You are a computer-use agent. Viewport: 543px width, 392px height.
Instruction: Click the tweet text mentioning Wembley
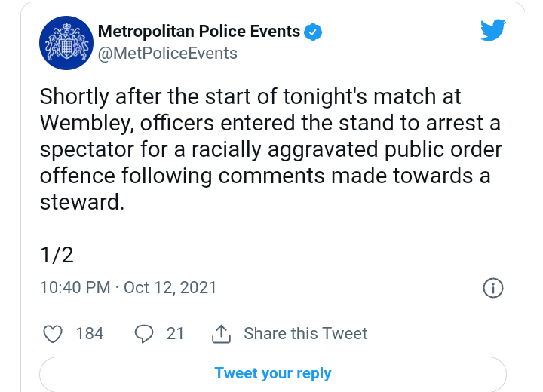click(x=271, y=149)
